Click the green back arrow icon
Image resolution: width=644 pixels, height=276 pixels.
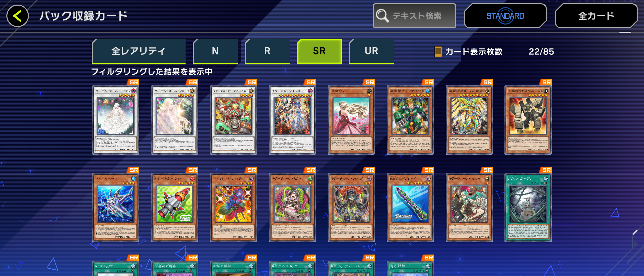pyautogui.click(x=17, y=16)
